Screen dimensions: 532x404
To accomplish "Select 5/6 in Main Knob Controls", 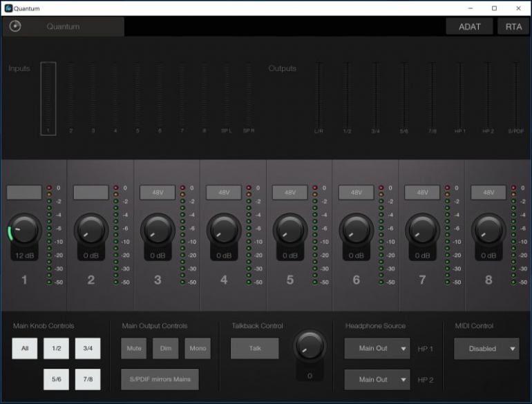I will click(x=57, y=379).
